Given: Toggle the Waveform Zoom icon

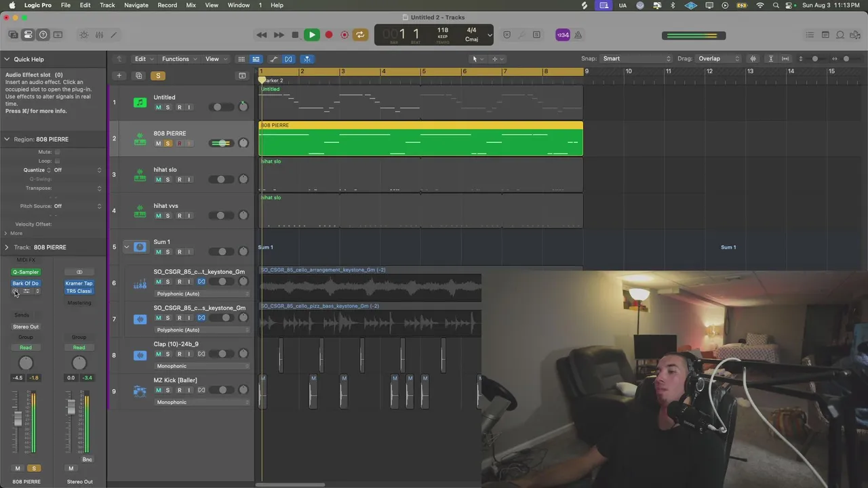Looking at the screenshot, I should (753, 59).
